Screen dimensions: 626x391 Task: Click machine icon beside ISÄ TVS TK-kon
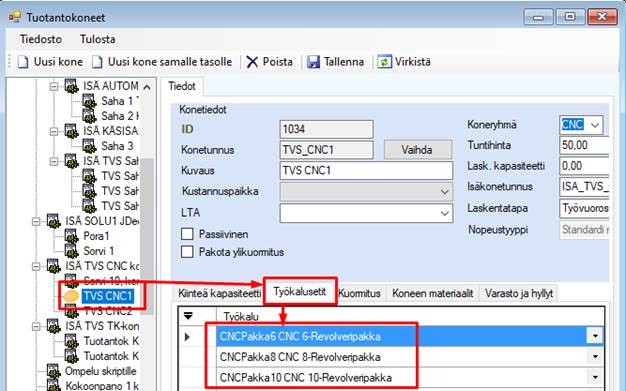(x=53, y=326)
